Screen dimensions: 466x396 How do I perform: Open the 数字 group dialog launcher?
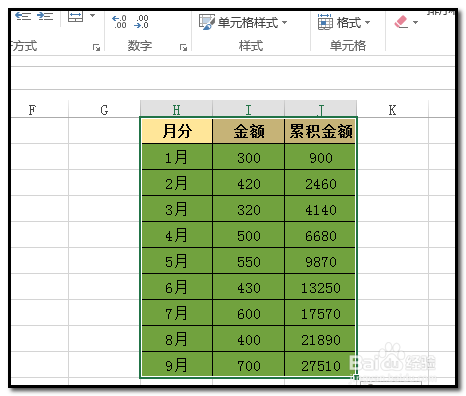click(x=183, y=48)
